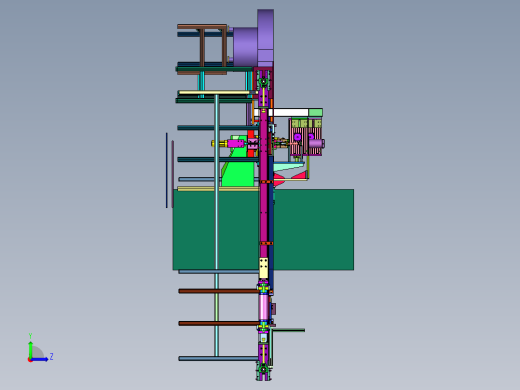This screenshot has width=520, height=390.
Task: Select the long light-blue vertical rod
Action: coord(217,225)
